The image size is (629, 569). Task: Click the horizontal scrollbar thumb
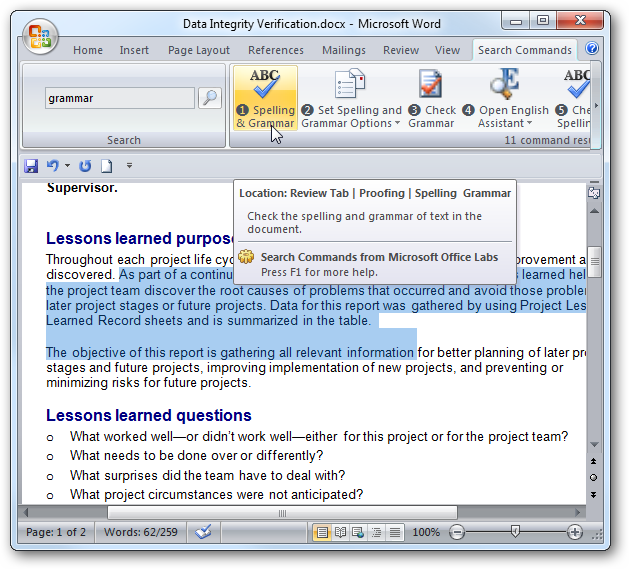(282, 513)
